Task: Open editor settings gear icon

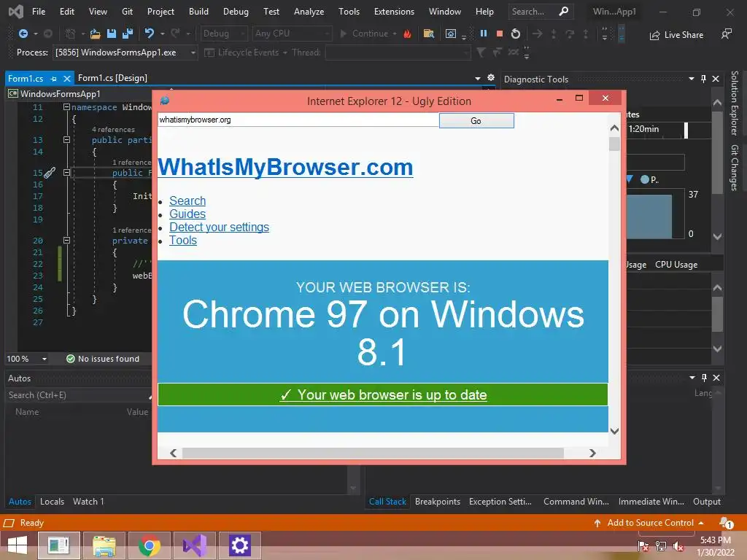Action: pyautogui.click(x=491, y=77)
